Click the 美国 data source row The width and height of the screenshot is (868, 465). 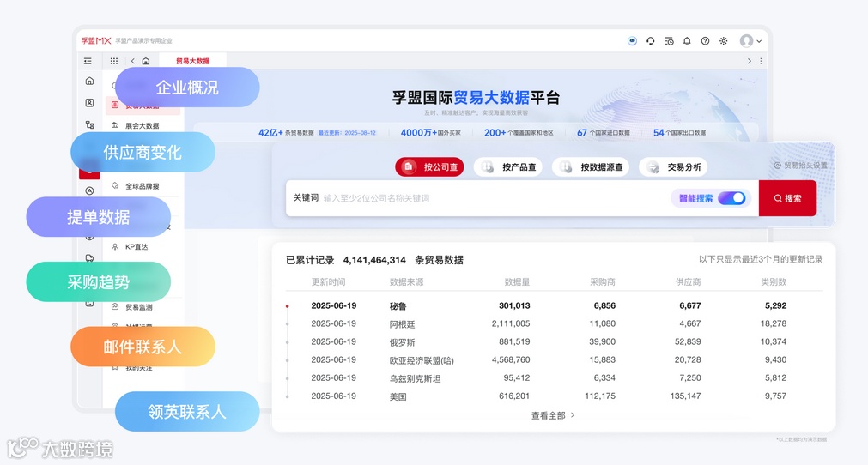[554, 396]
